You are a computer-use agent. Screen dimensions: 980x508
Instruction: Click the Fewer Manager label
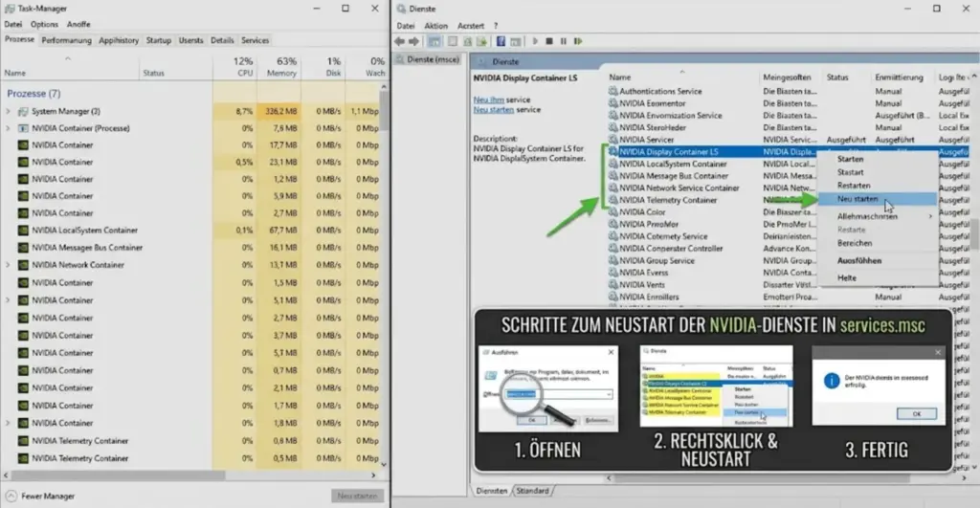(48, 497)
